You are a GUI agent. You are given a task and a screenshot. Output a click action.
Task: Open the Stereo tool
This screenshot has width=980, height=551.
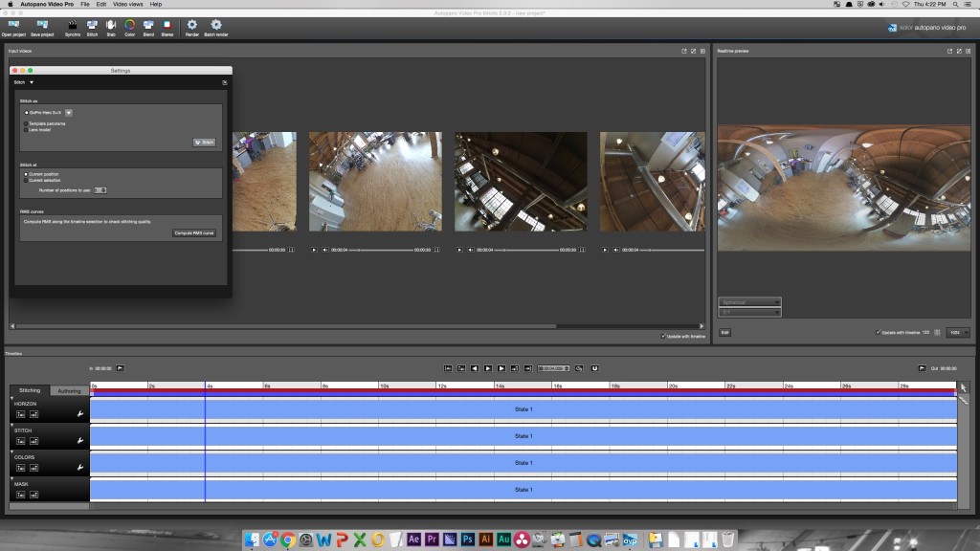[167, 28]
